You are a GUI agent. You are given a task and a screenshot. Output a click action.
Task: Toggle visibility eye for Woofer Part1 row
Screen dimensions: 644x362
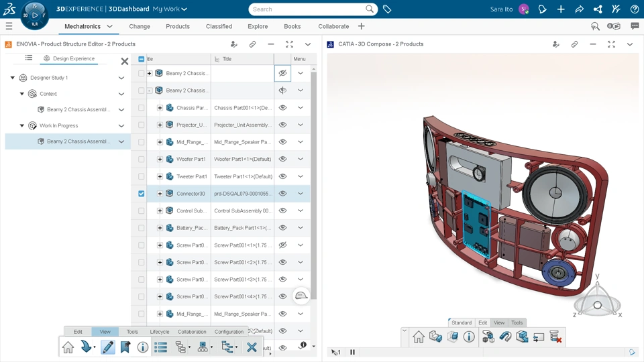(x=282, y=159)
